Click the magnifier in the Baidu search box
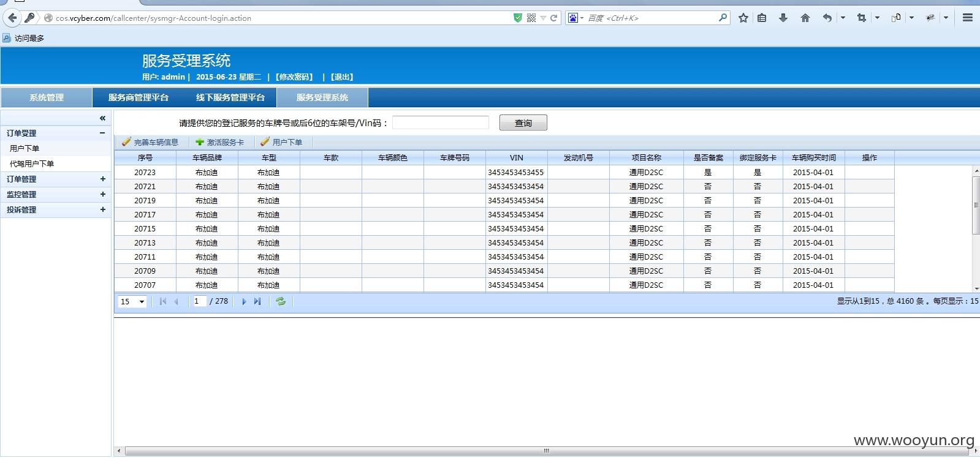980x458 pixels. tap(723, 18)
